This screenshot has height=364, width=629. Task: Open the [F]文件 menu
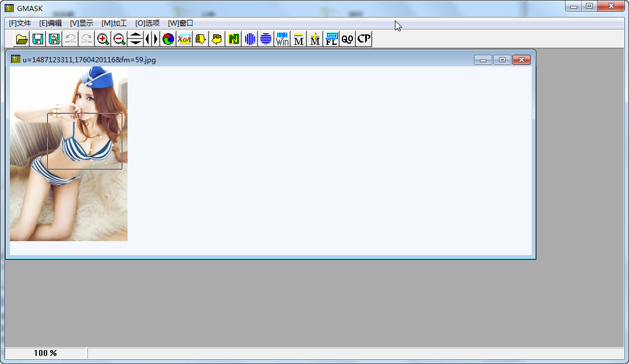[20, 23]
